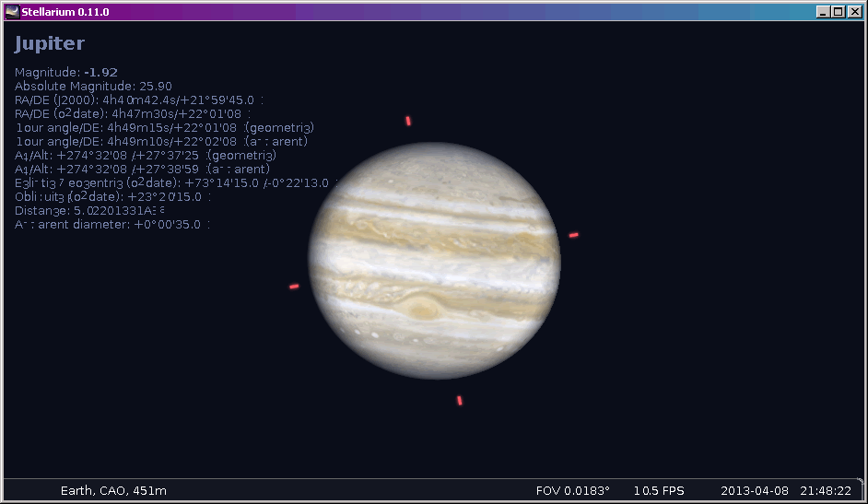
Task: Maximize the Stellarium window
Action: [839, 12]
